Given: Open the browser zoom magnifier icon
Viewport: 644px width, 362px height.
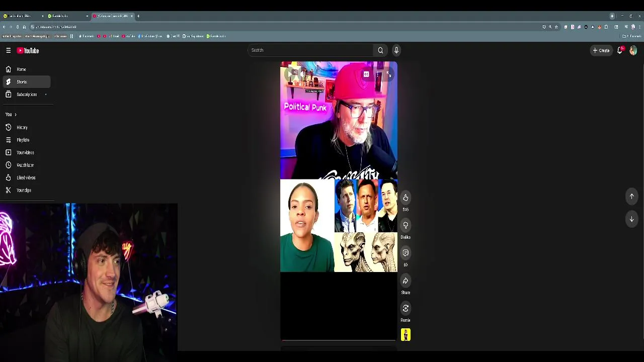Looking at the screenshot, I should click(x=550, y=27).
